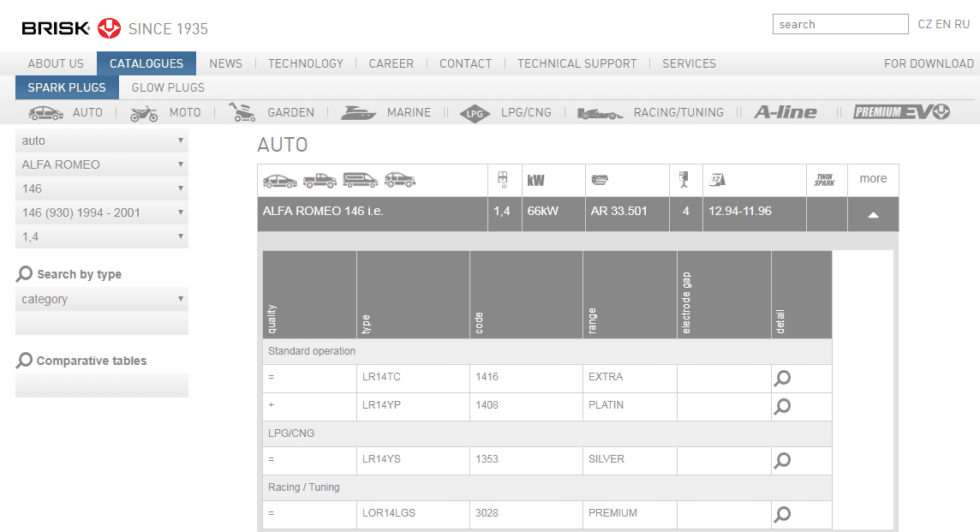This screenshot has width=980, height=532.
Task: Open the A-line product range logo
Action: (x=786, y=112)
